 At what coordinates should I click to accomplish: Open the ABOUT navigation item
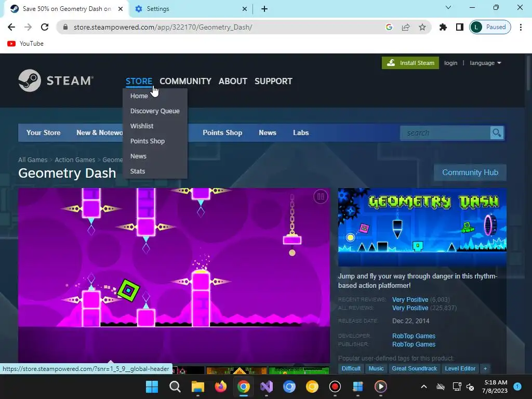pos(233,81)
